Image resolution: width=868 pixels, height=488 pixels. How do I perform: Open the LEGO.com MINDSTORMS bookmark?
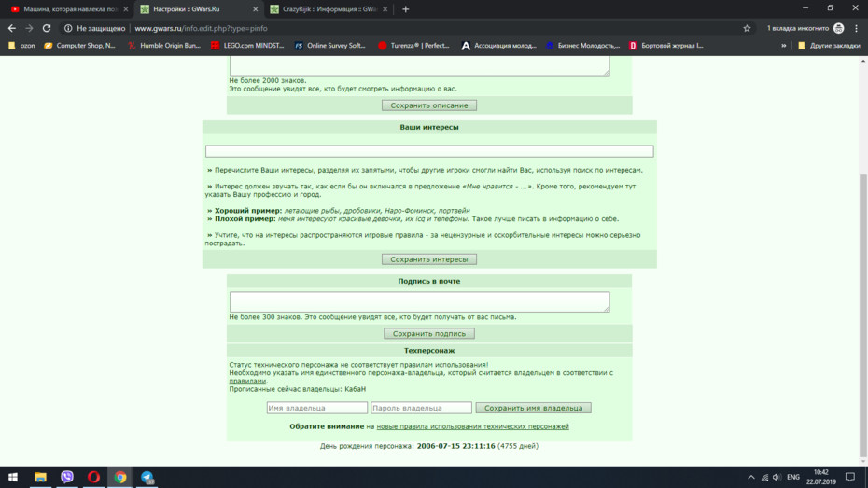tap(247, 46)
